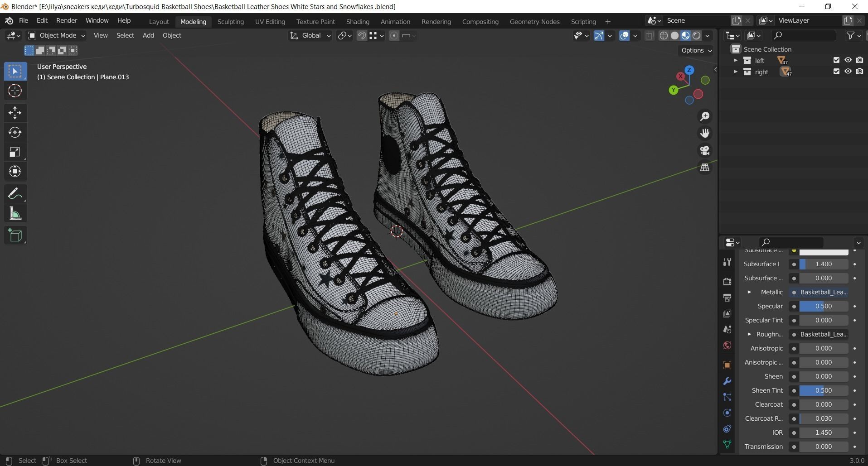
Task: Switch to orthographic grid view button
Action: pos(704,168)
